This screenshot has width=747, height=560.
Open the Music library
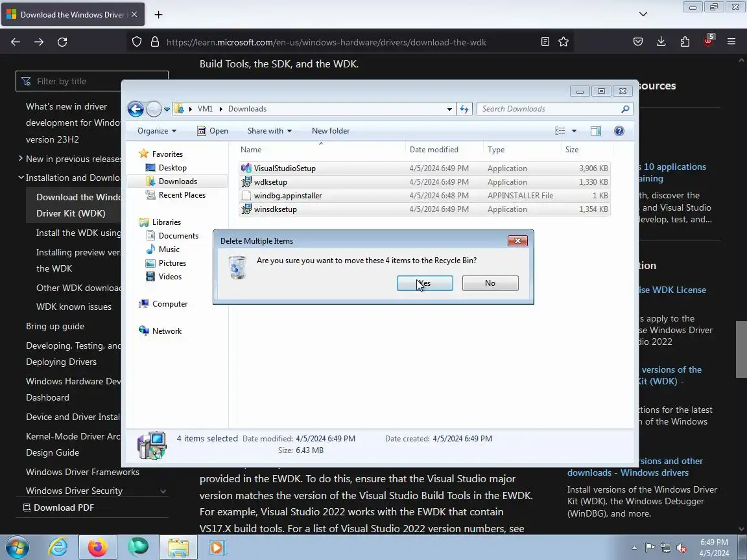click(x=163, y=249)
